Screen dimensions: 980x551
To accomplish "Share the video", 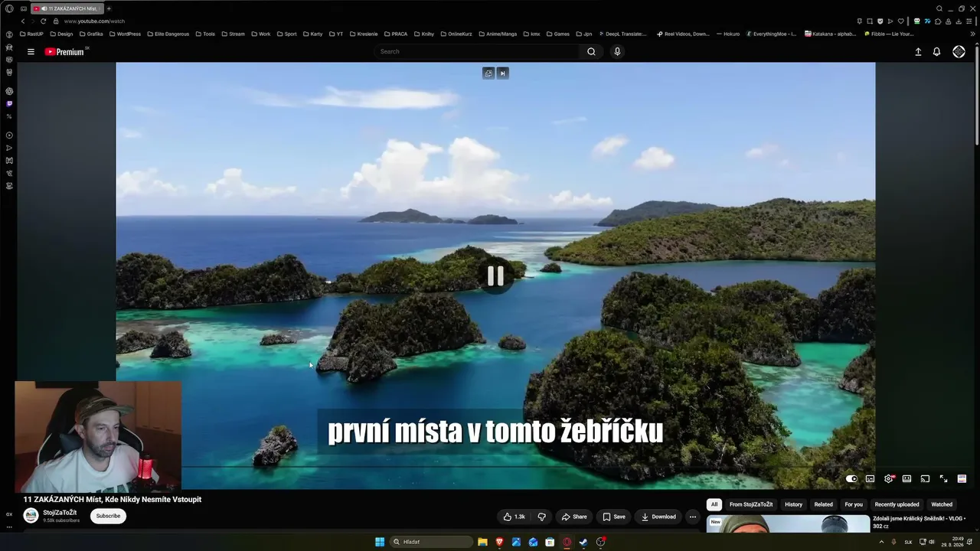I will pyautogui.click(x=574, y=517).
